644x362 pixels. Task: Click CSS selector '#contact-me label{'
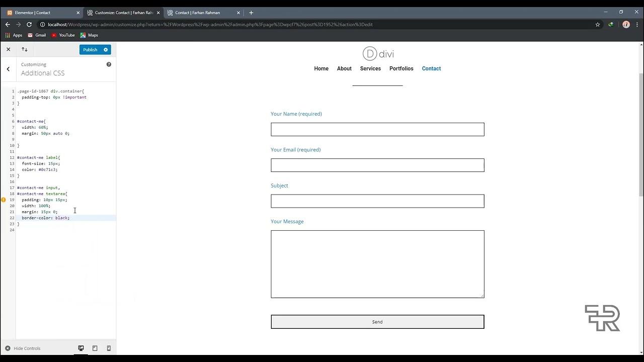[38, 157]
